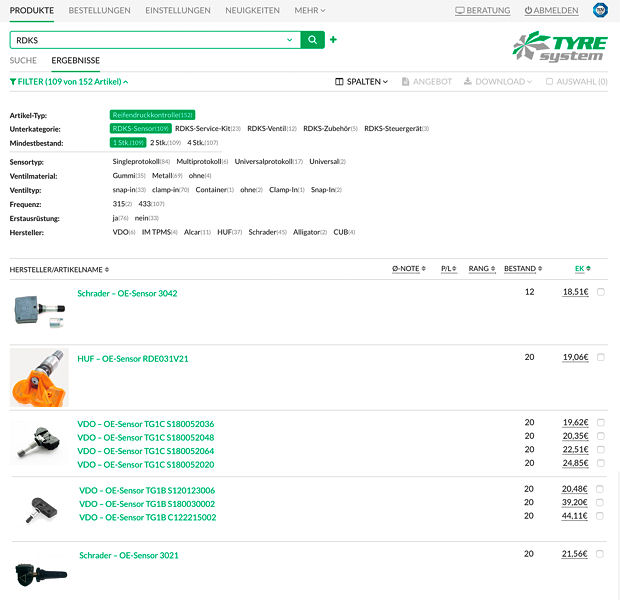The height and width of the screenshot is (600, 620).
Task: Switch to the Ergebnisse tab
Action: point(76,61)
